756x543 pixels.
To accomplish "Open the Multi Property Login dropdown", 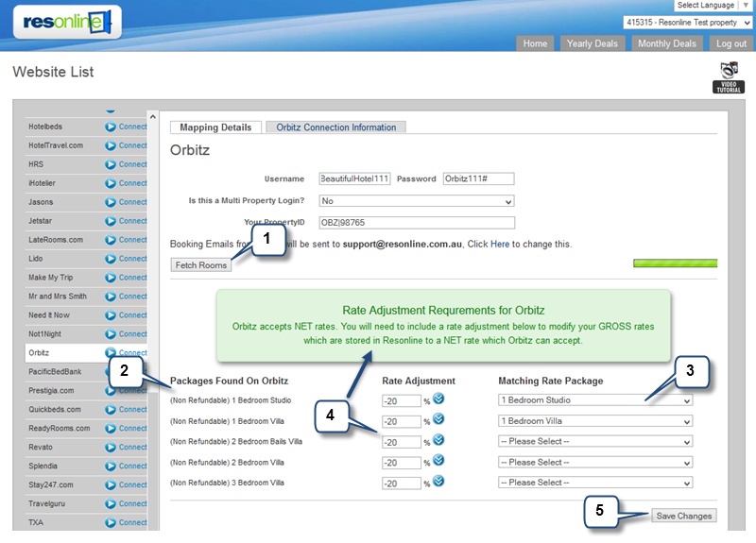I will 417,201.
